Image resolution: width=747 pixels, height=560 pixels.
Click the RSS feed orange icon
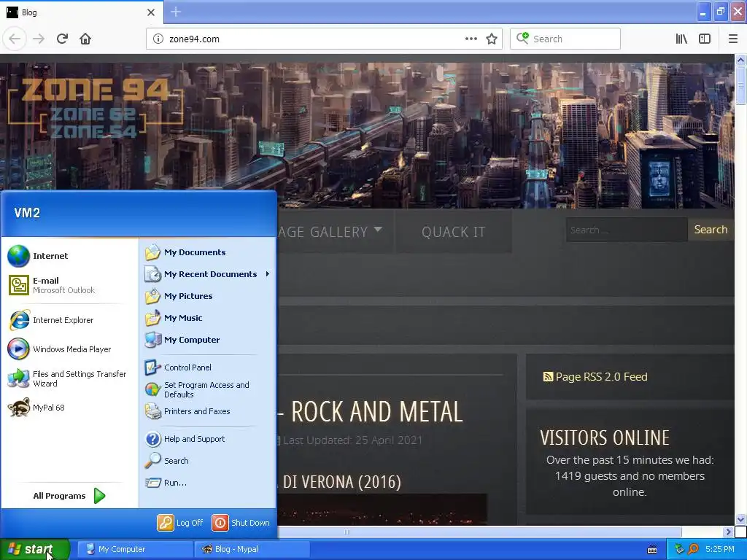[x=548, y=377]
